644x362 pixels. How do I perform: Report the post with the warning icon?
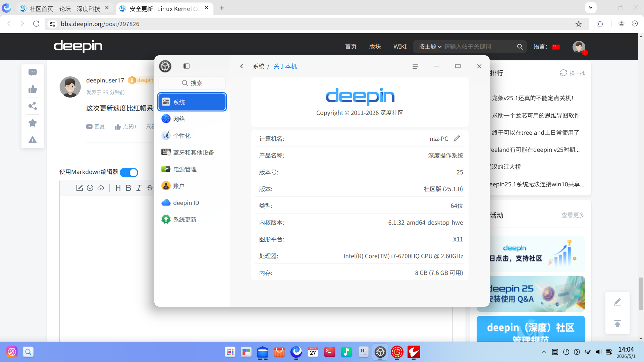pos(33,139)
